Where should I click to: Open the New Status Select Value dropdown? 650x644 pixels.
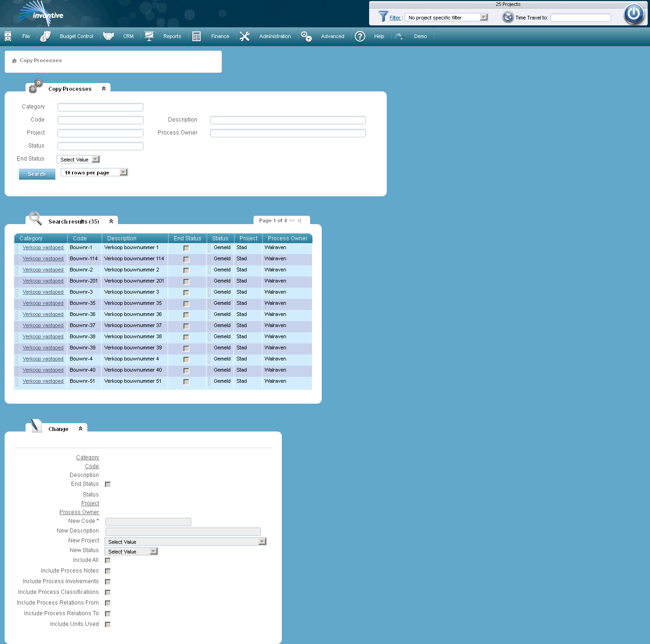pyautogui.click(x=154, y=551)
